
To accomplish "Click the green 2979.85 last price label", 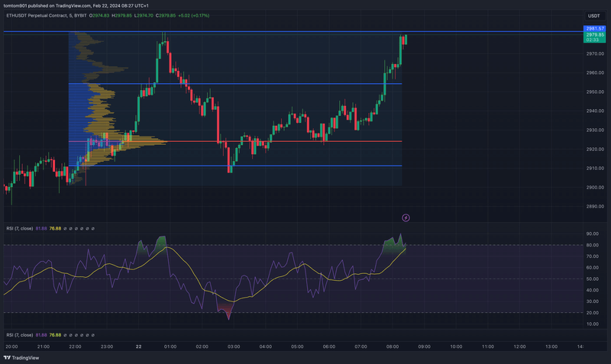I will click(x=595, y=34).
